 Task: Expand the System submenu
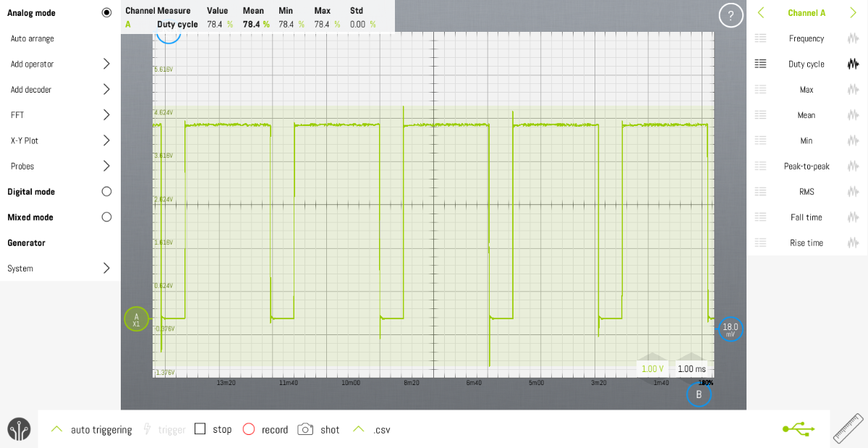pos(106,268)
